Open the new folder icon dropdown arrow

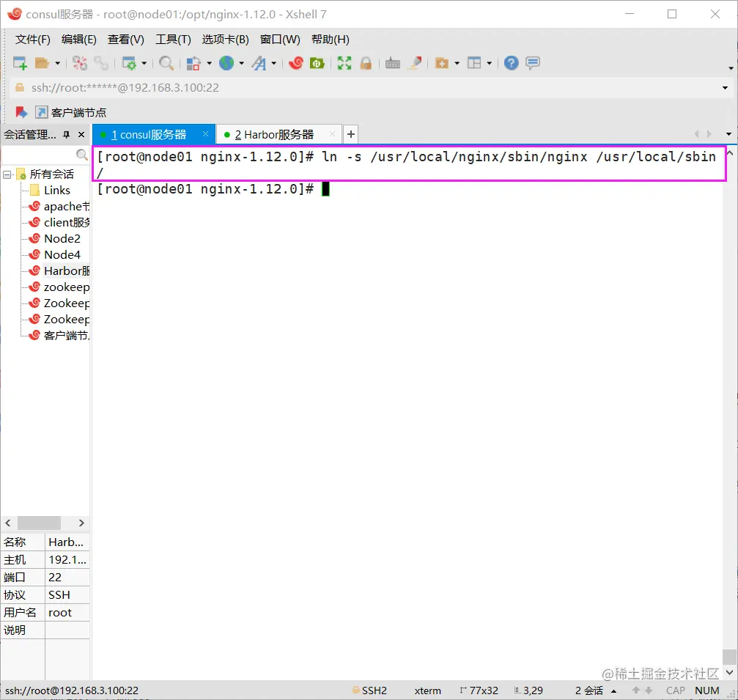[x=457, y=62]
